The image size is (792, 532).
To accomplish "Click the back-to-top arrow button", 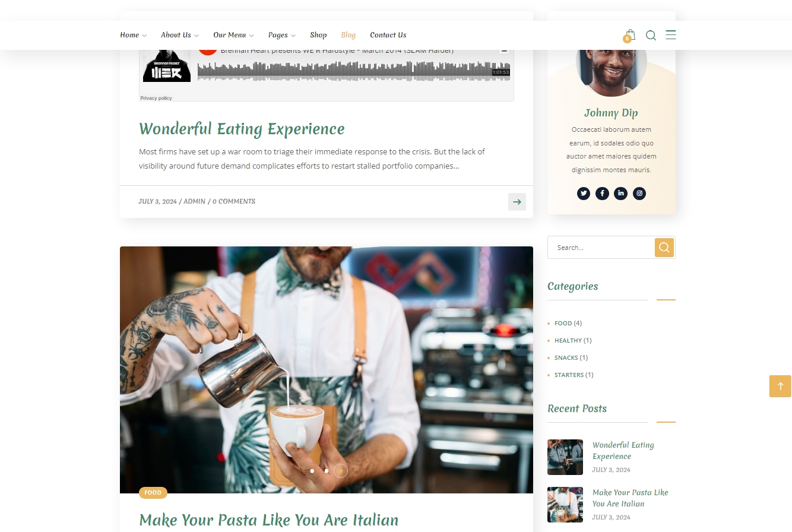I will [780, 386].
